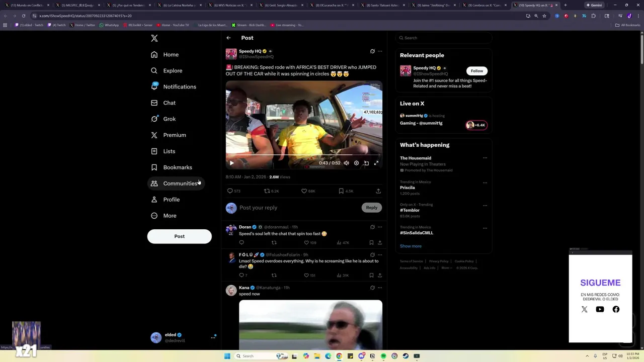Viewport: 644px width, 362px height.
Task: Click the white Post button in sidebar
Action: (x=179, y=236)
